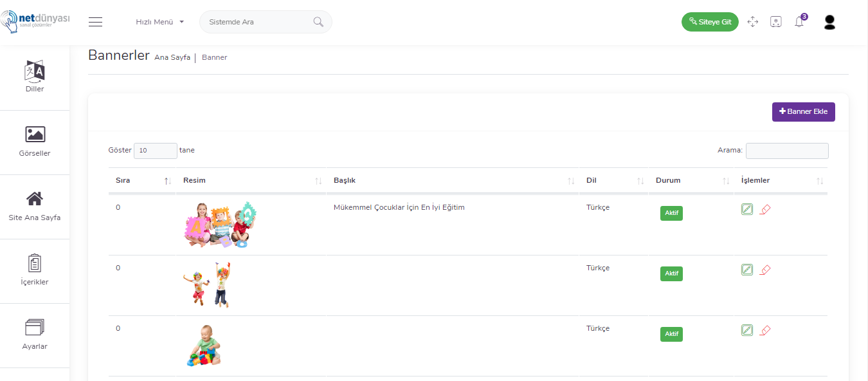This screenshot has height=381, width=868.
Task: Expand the Hızlı Menü dropdown
Action: [159, 22]
